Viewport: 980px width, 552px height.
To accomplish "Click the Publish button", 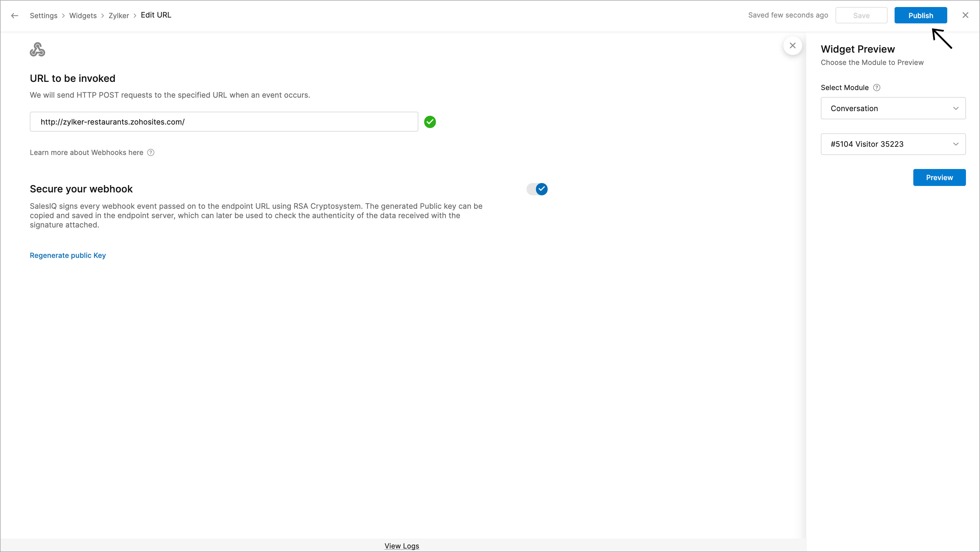I will pos(921,15).
